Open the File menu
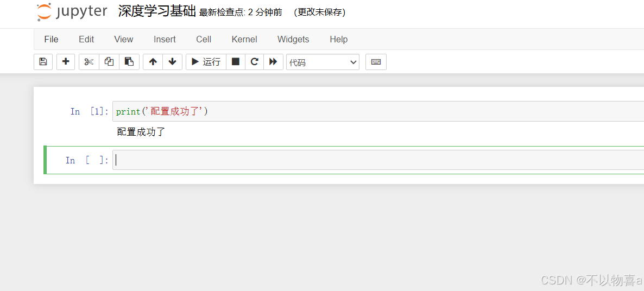 click(52, 40)
